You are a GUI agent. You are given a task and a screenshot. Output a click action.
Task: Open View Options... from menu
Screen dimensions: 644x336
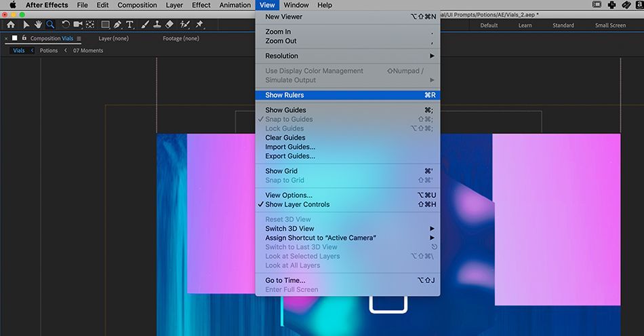click(x=348, y=195)
